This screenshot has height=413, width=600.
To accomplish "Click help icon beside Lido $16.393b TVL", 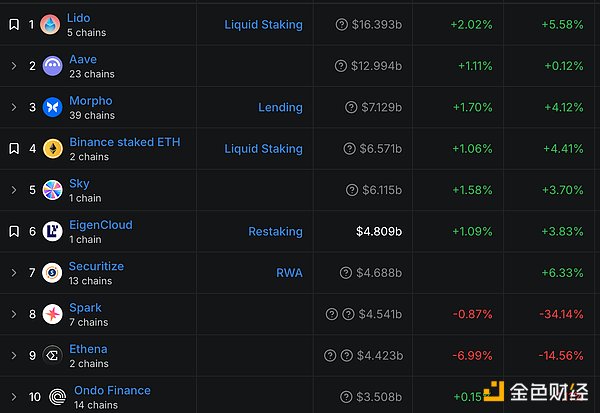I will (x=341, y=24).
